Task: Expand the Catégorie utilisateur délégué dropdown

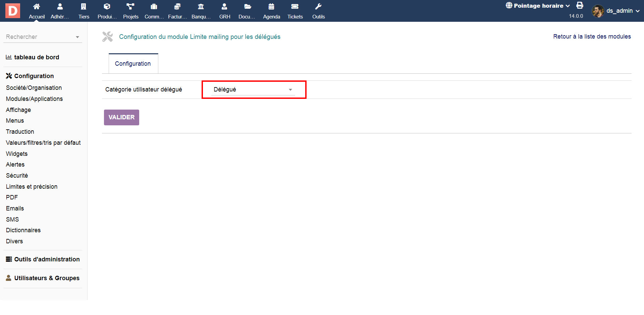Action: (x=253, y=89)
